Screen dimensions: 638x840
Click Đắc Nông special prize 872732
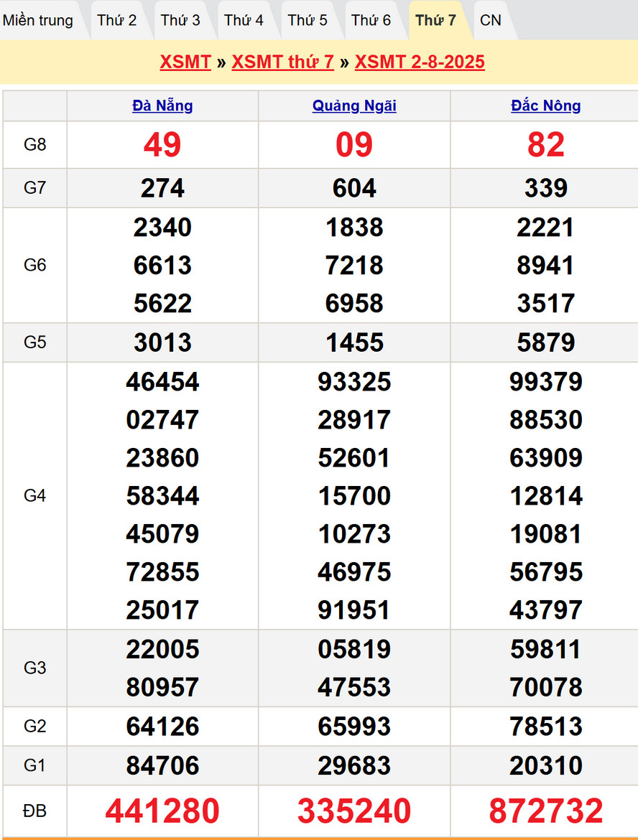click(x=546, y=811)
